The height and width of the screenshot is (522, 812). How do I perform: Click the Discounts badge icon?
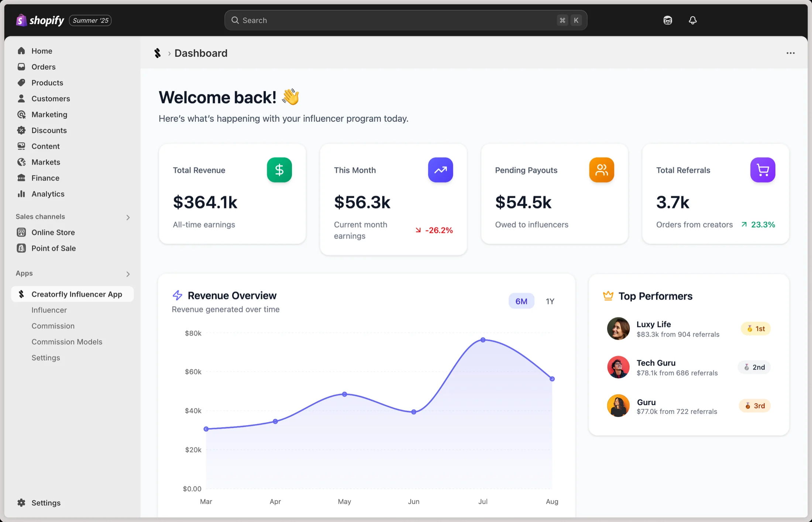[x=21, y=130]
